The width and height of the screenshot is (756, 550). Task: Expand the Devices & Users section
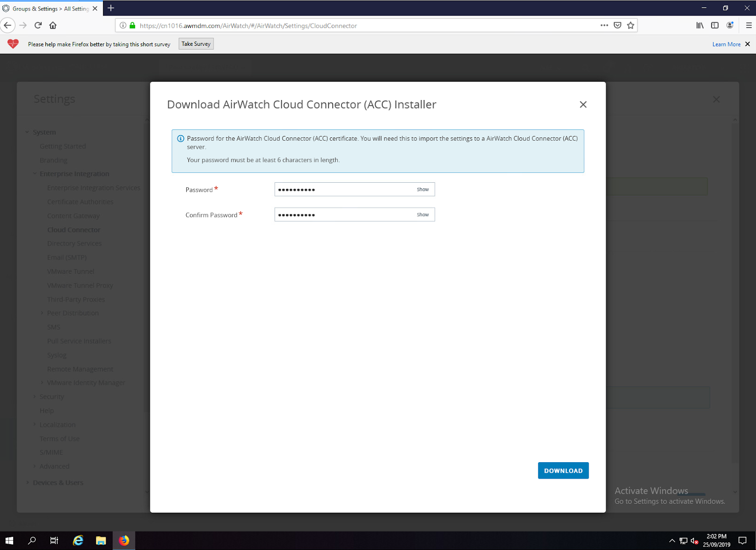coord(27,482)
